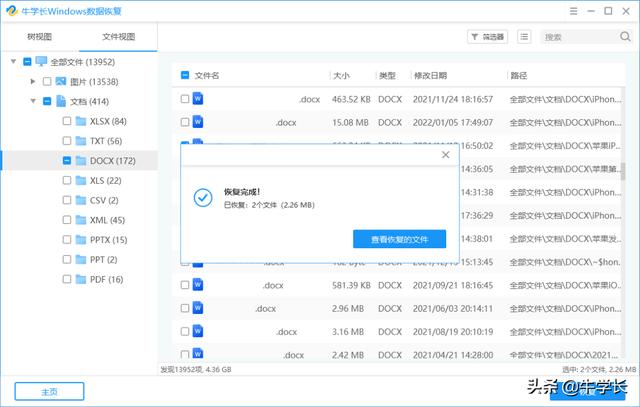
Task: Toggle the select-all 文件名 header checkbox
Action: click(x=185, y=75)
